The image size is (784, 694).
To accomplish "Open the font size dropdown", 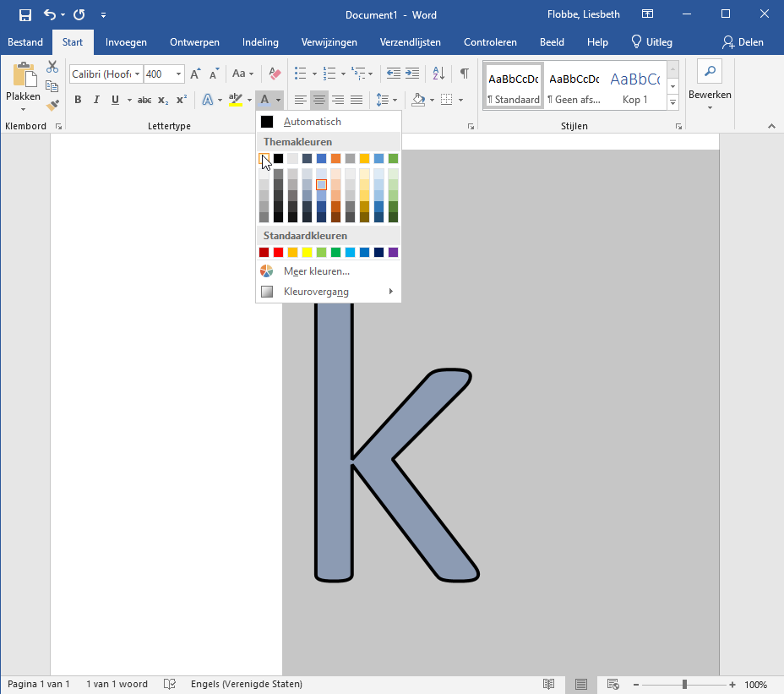I will 178,74.
